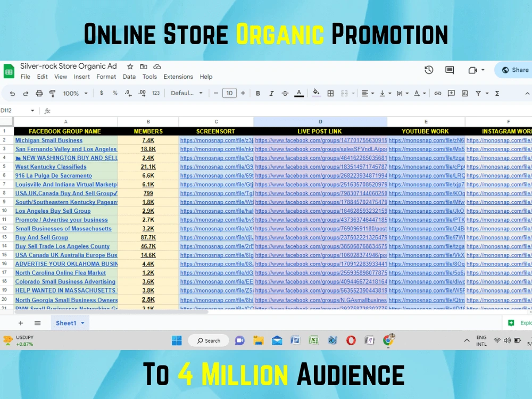Decrease decimal places
This screenshot has height=399, width=532.
[x=128, y=93]
